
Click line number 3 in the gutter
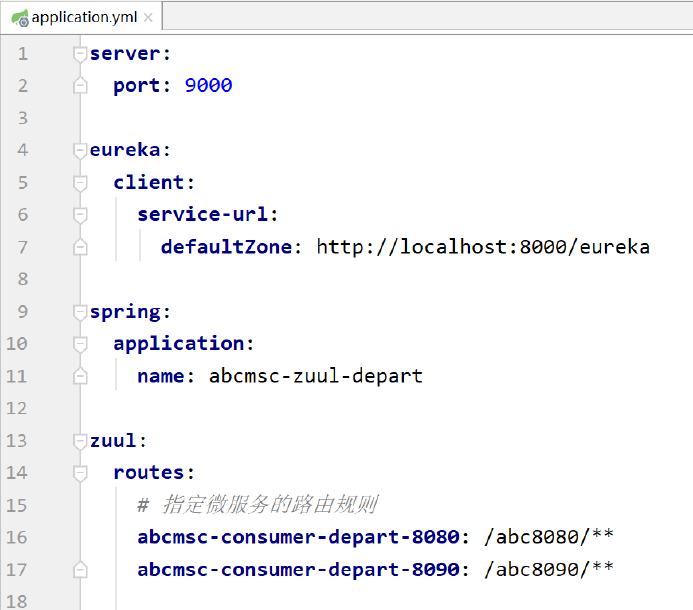click(x=22, y=118)
